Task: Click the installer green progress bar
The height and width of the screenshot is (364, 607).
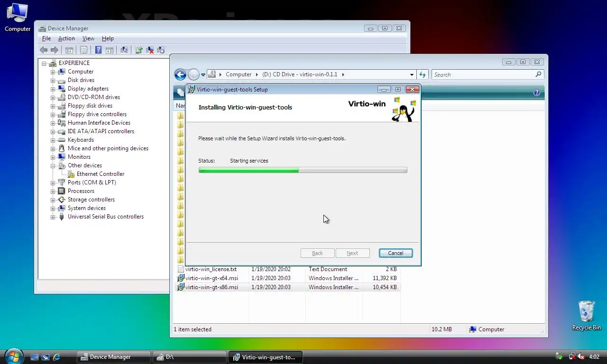Action: [303, 170]
